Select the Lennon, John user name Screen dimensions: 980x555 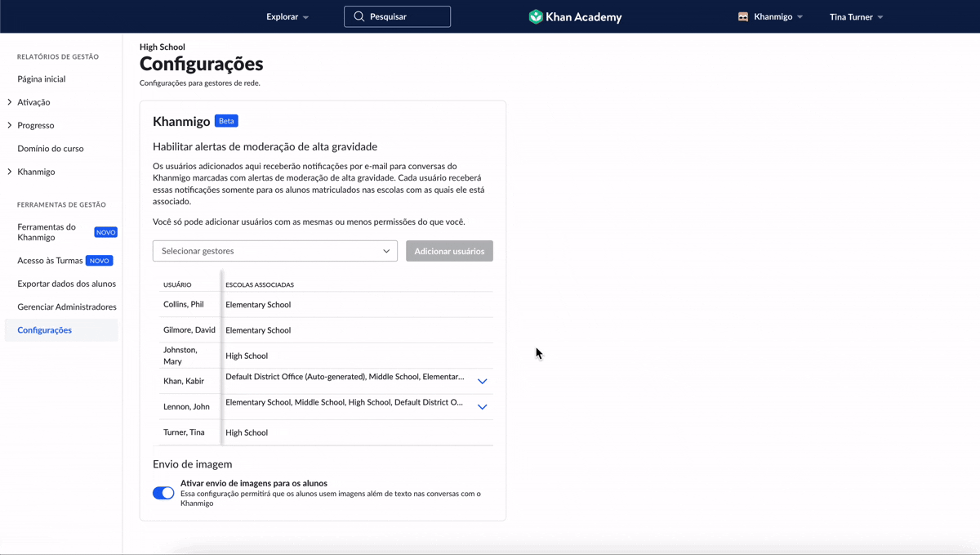[186, 406]
